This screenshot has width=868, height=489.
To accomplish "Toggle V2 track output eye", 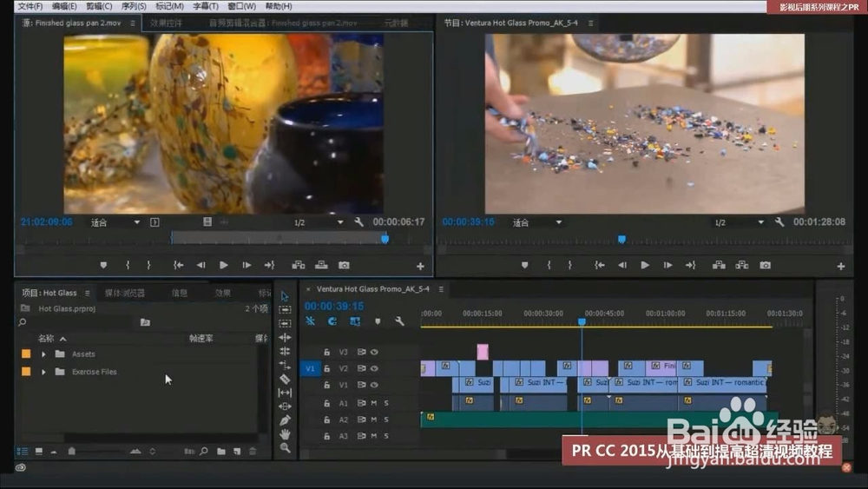I will 374,368.
